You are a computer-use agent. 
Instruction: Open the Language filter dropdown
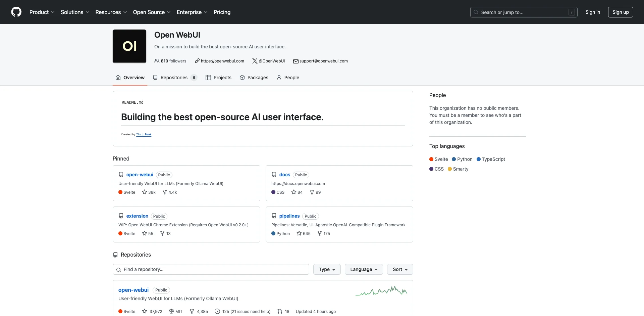pyautogui.click(x=364, y=269)
